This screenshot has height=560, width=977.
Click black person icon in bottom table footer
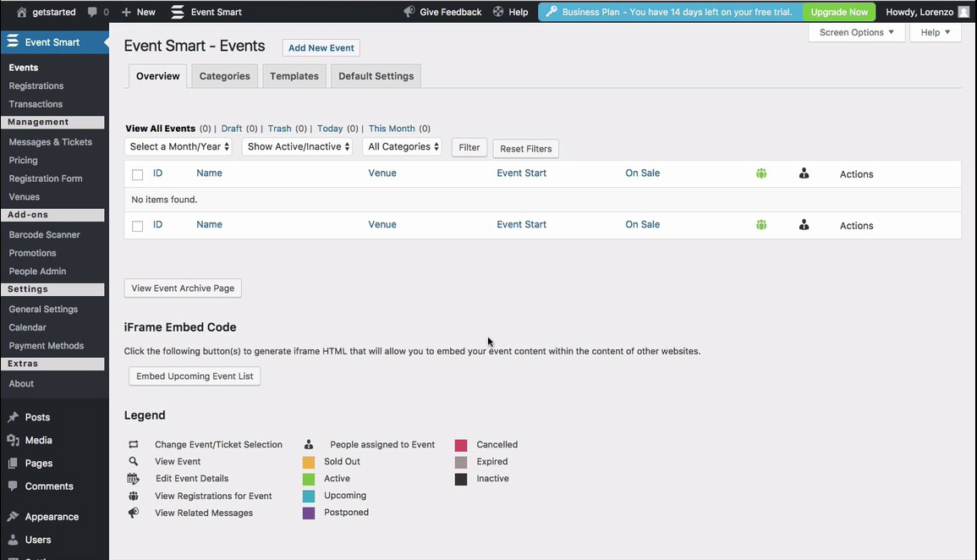(804, 224)
